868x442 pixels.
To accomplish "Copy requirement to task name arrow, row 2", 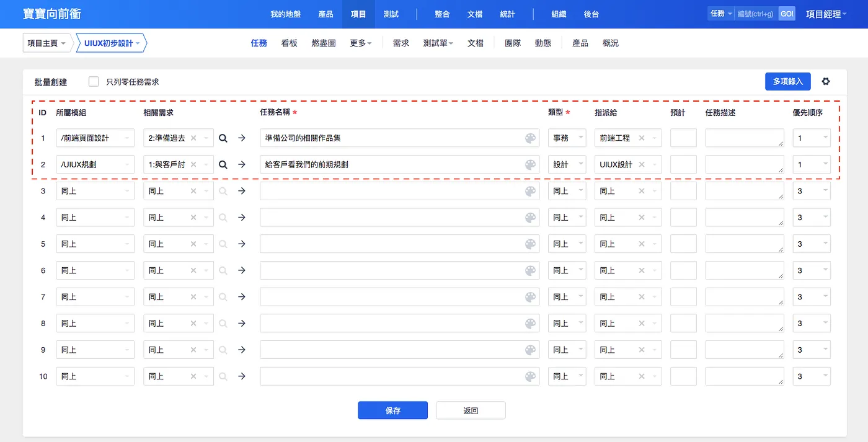I will coord(242,164).
